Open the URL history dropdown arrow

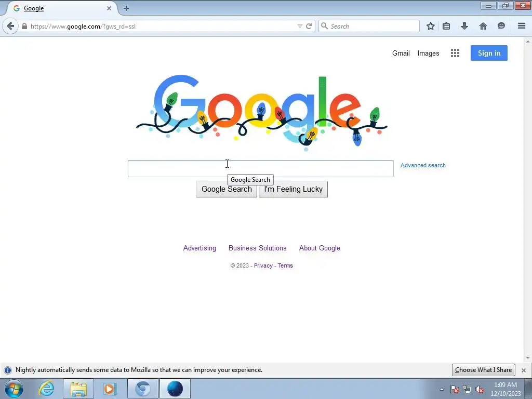(300, 26)
